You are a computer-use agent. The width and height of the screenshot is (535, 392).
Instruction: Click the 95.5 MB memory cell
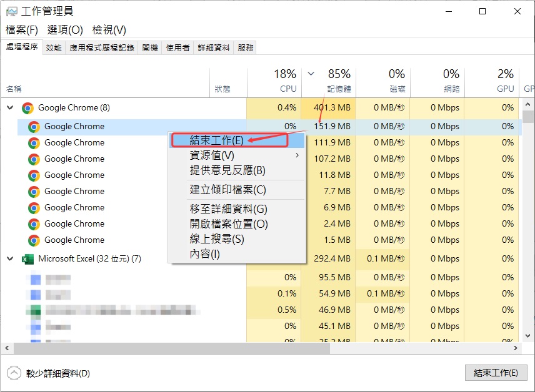[329, 278]
